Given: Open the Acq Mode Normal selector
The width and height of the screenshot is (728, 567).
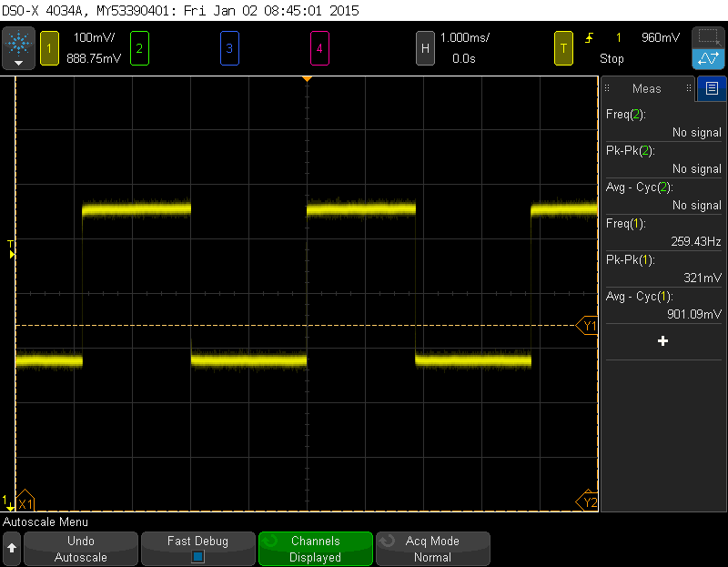Looking at the screenshot, I should 432,549.
